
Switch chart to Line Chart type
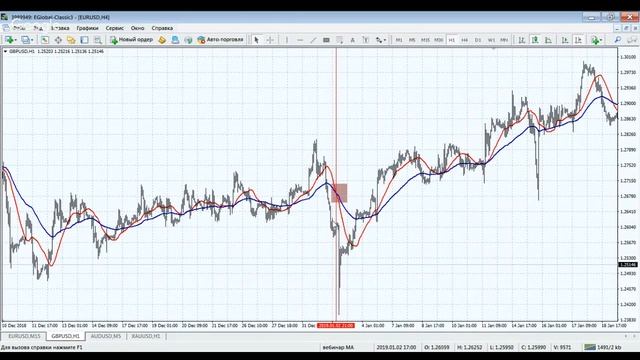point(548,40)
